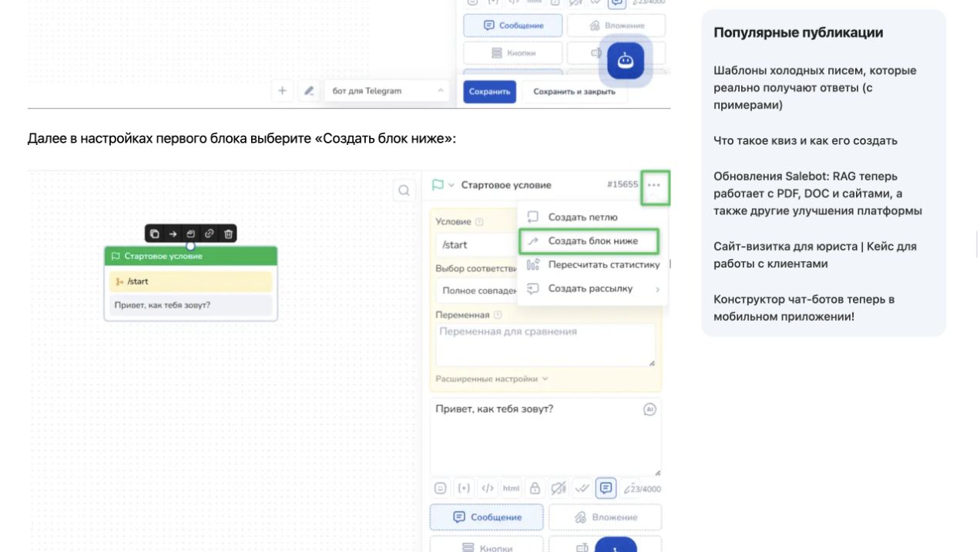Click the double check mark icon

[x=582, y=488]
